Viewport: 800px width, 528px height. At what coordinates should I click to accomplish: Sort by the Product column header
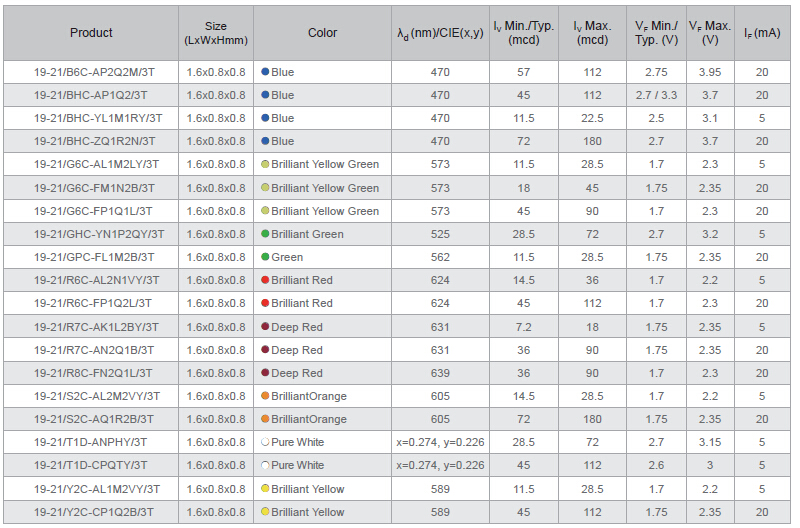tap(91, 33)
